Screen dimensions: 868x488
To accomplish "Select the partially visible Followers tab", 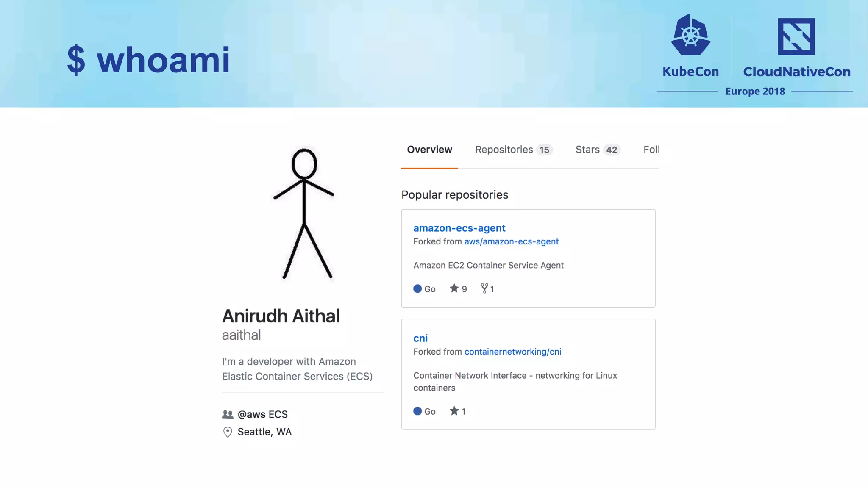I will click(x=651, y=150).
